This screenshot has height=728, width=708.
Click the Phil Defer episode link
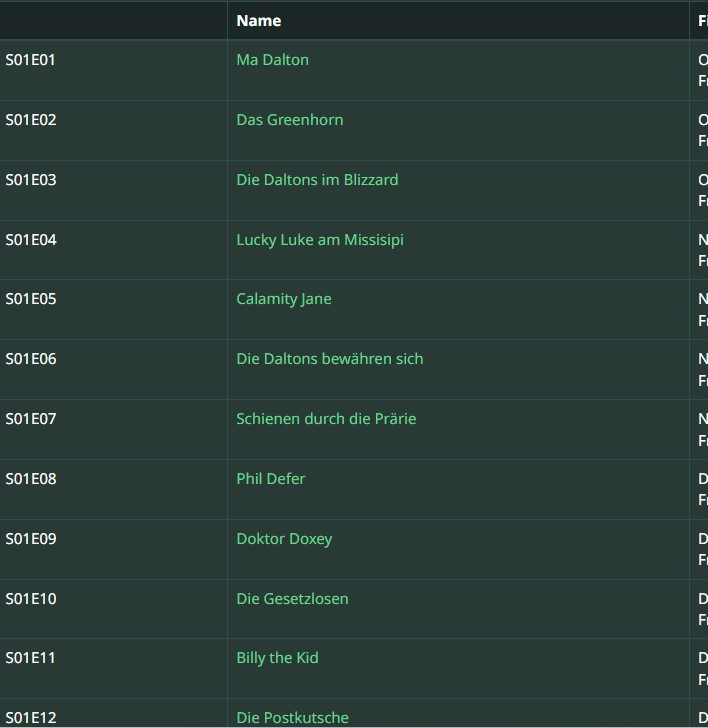click(x=270, y=479)
